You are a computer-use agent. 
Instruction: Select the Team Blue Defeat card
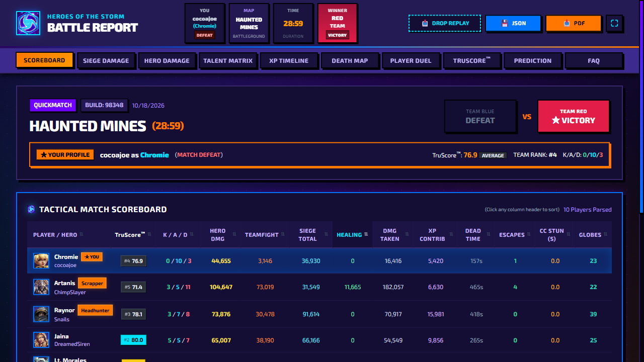tap(480, 116)
